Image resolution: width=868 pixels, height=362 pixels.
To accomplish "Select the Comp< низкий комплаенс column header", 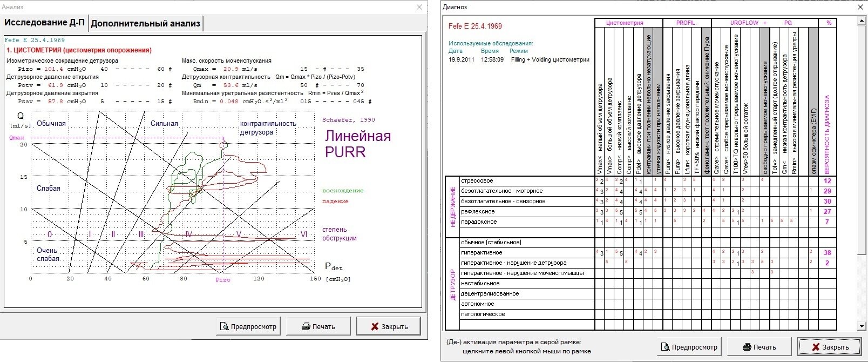I will tap(619, 101).
